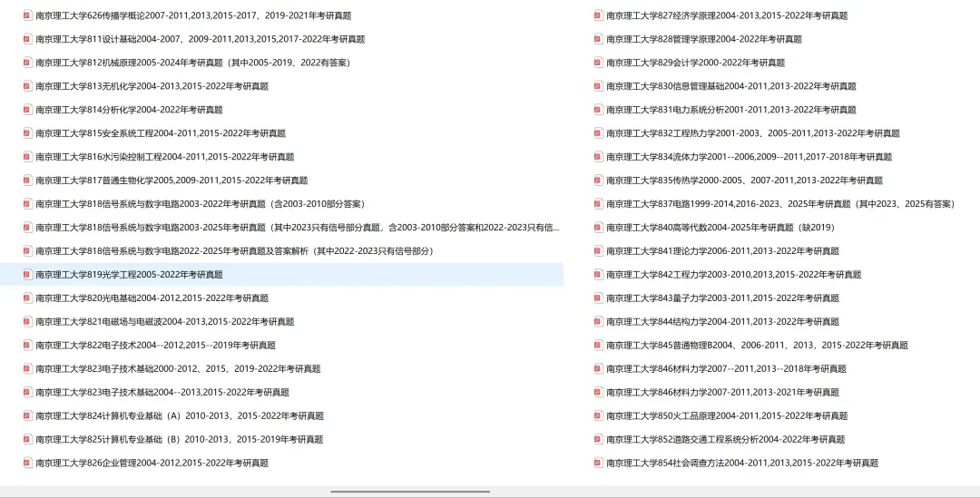Click PDF icon of 846材料力学 2013--2018 file

click(x=598, y=368)
